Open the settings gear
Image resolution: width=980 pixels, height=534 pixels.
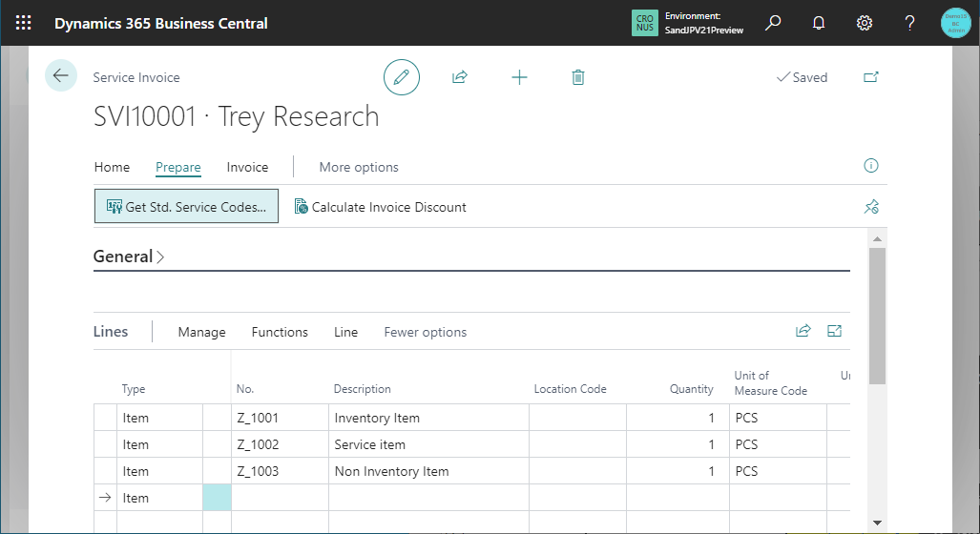click(865, 23)
